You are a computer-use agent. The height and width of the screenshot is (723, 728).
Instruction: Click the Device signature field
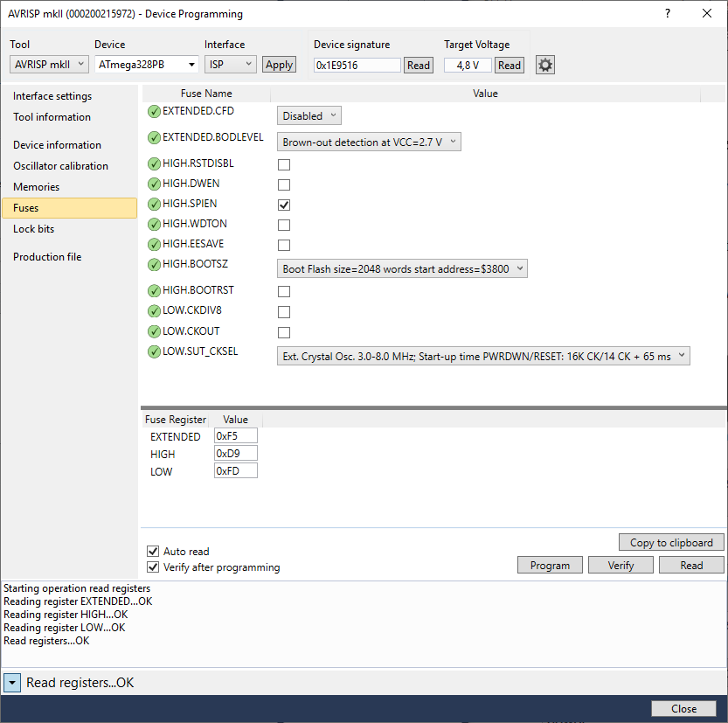357,65
